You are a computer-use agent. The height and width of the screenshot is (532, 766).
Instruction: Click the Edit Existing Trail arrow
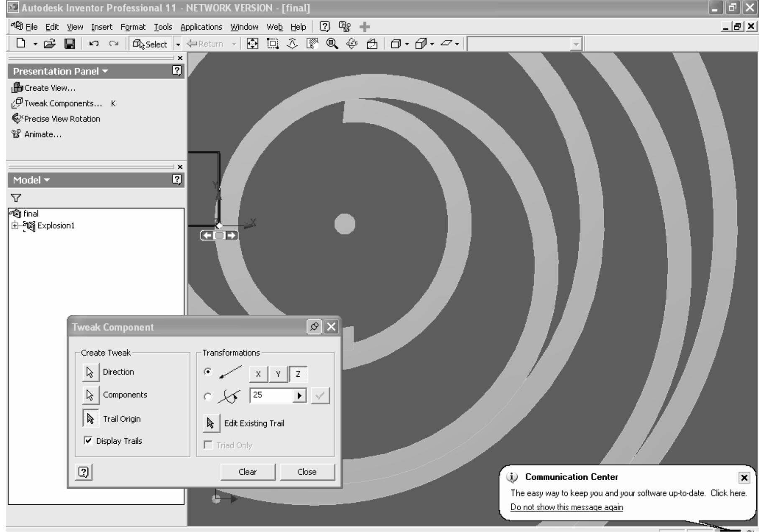[x=211, y=423]
